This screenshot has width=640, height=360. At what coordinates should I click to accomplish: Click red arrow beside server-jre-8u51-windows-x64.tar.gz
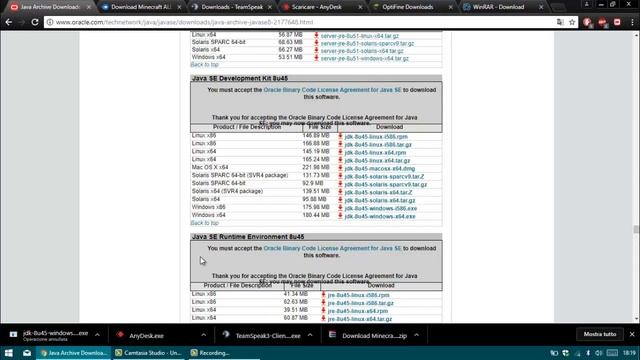pyautogui.click(x=316, y=58)
